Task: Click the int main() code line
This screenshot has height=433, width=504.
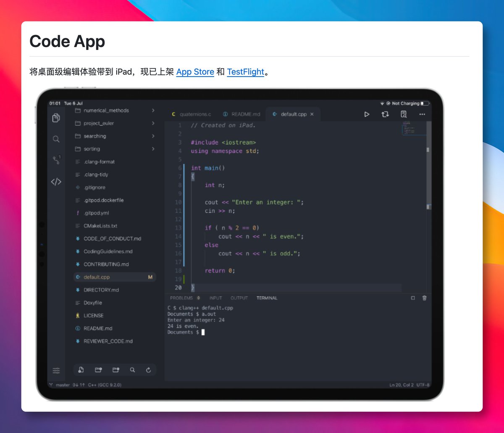Action: point(208,168)
